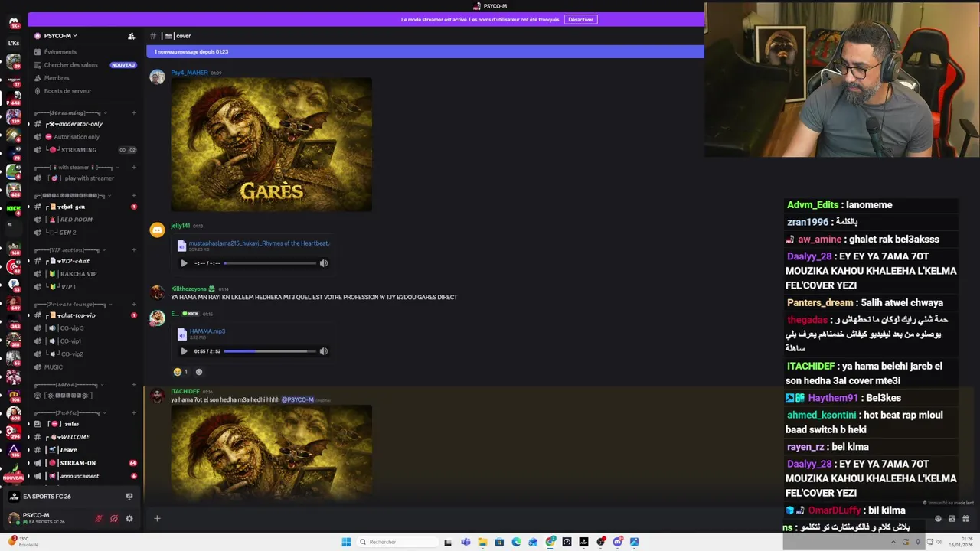Add a reaction with the smiley-plus icon

[x=199, y=372]
